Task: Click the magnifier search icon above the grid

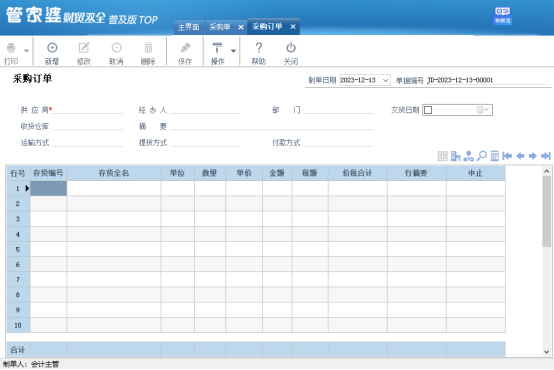Action: [x=482, y=155]
